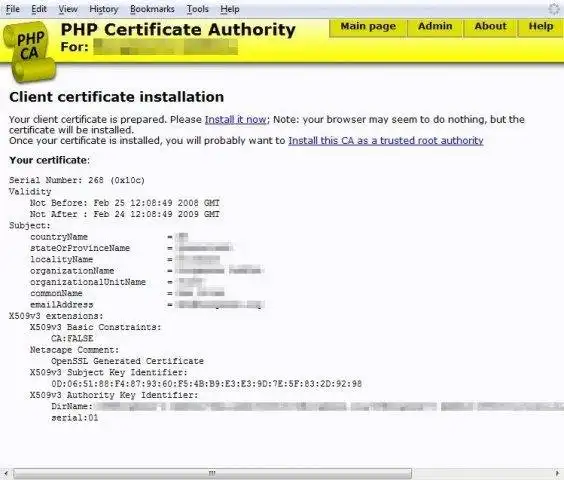Click the 'Netscape Comment:' line
Image resolution: width=564 pixels, height=480 pixels.
[74, 350]
